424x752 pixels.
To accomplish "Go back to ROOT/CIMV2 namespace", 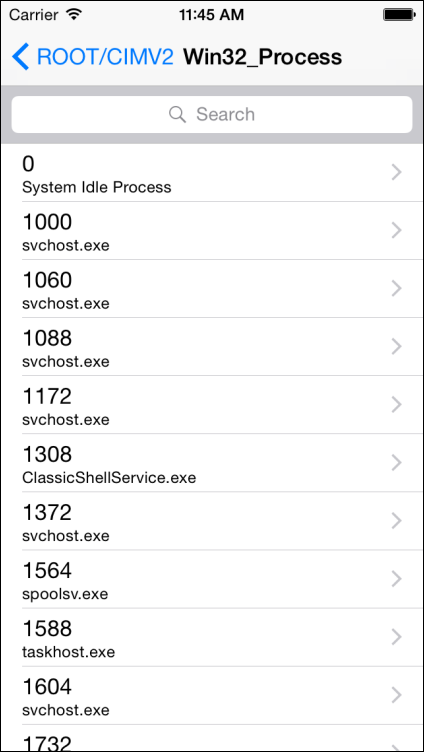I will [x=93, y=57].
